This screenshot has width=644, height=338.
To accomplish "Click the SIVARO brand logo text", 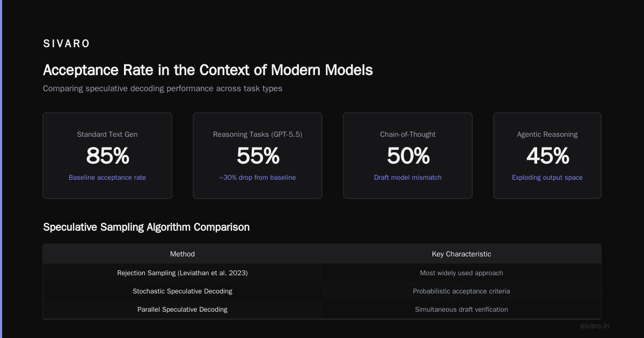I will pos(67,44).
